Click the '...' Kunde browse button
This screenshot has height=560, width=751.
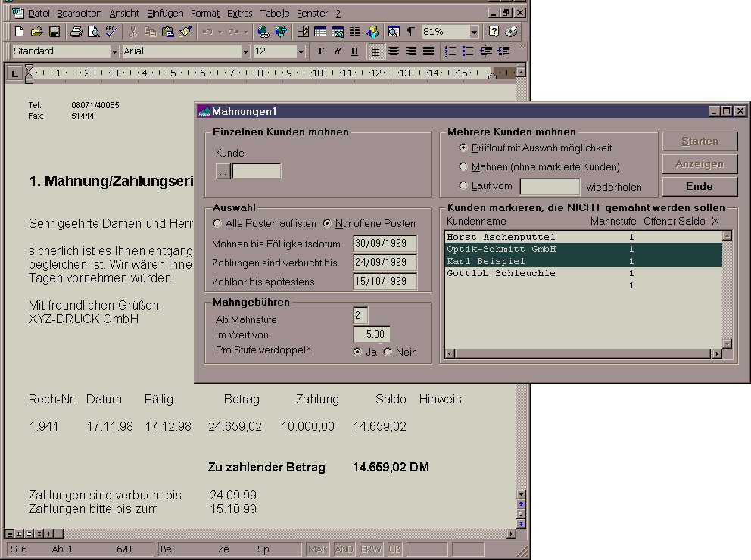(223, 172)
